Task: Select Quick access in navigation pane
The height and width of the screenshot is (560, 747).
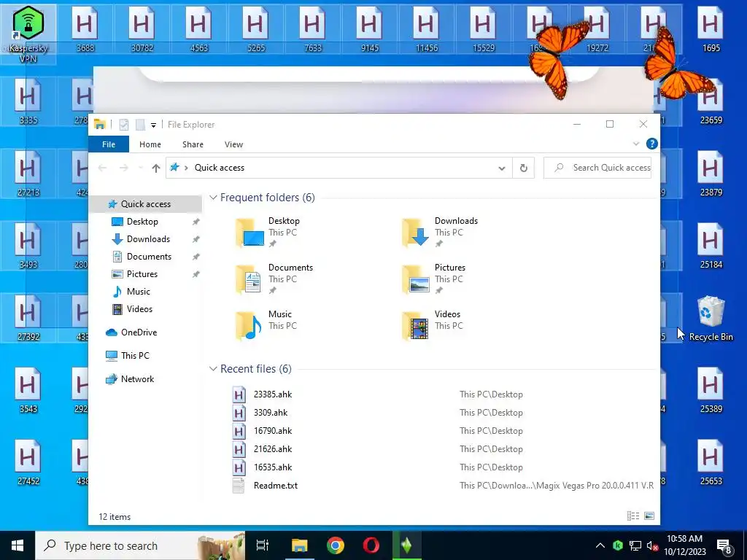Action: pos(145,204)
